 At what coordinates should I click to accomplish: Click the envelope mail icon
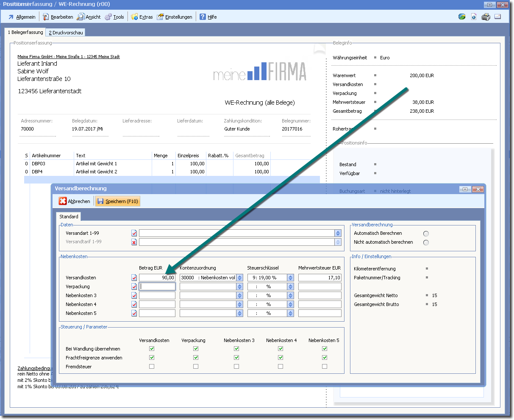point(498,17)
